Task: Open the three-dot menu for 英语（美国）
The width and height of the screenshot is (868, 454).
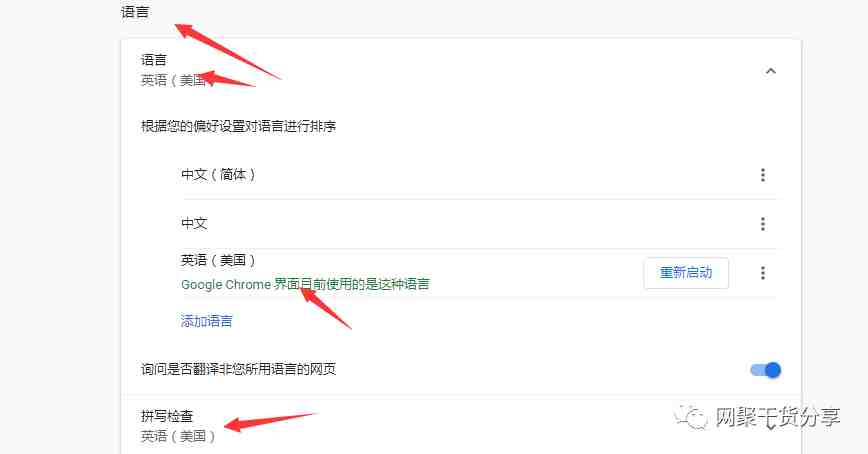Action: click(x=763, y=272)
